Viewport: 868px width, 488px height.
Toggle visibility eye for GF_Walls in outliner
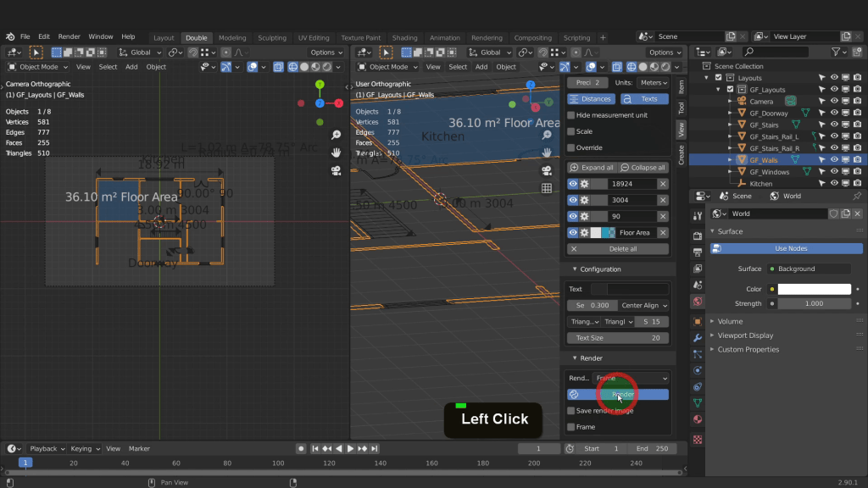tap(834, 159)
